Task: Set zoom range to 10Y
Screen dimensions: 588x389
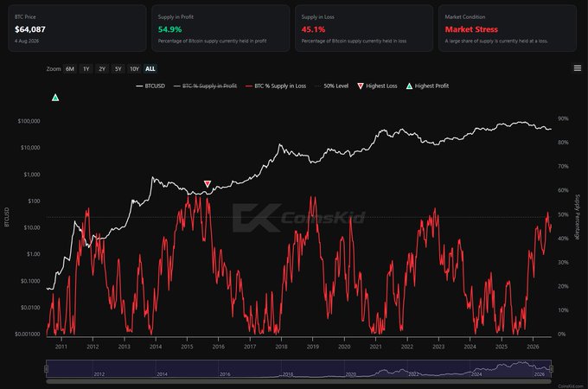Action: click(x=134, y=69)
